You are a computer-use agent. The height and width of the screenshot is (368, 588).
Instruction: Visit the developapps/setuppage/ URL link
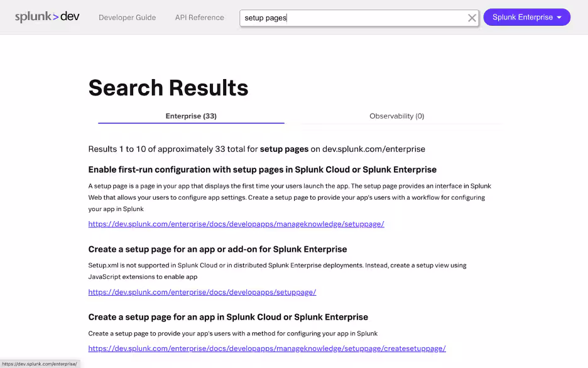click(x=202, y=292)
